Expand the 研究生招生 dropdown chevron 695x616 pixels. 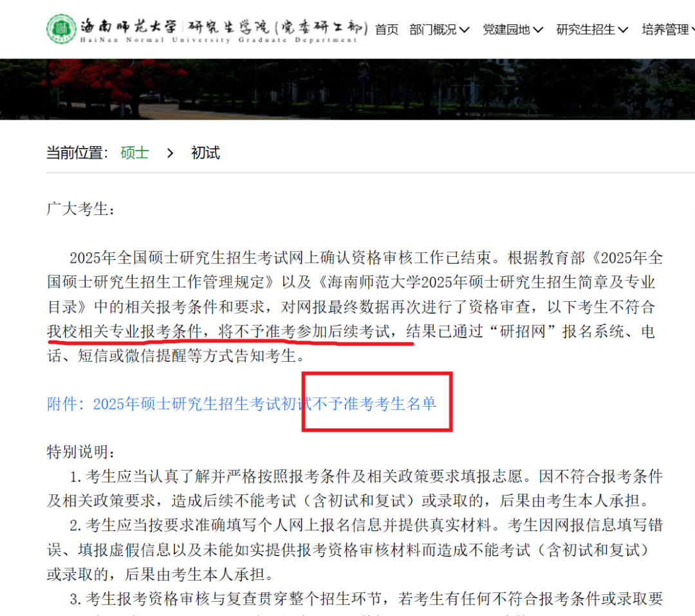[x=623, y=30]
